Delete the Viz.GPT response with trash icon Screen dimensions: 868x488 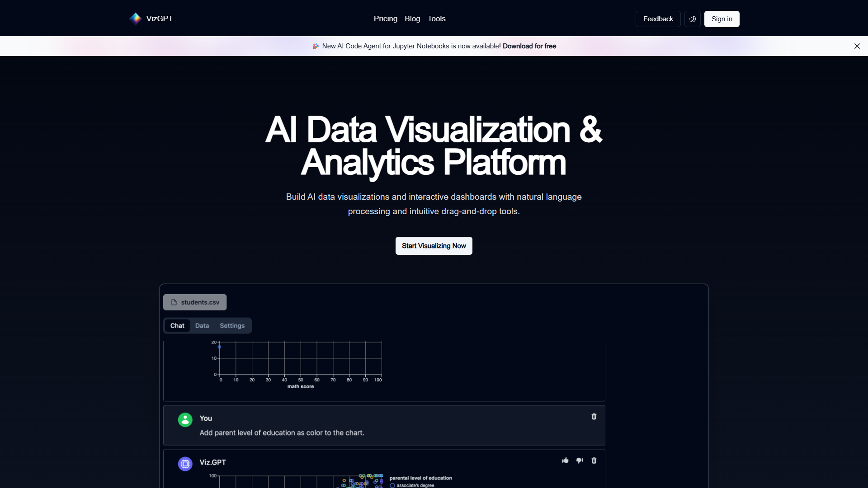tap(594, 460)
